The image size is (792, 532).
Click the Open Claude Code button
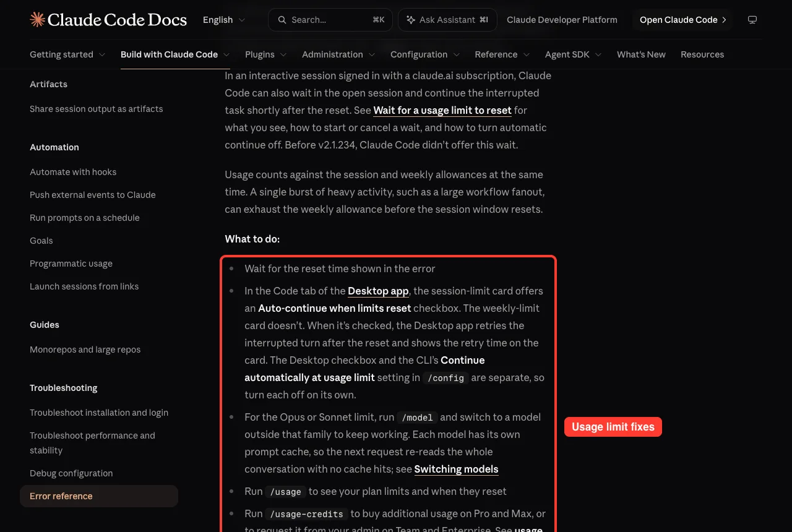tap(682, 20)
